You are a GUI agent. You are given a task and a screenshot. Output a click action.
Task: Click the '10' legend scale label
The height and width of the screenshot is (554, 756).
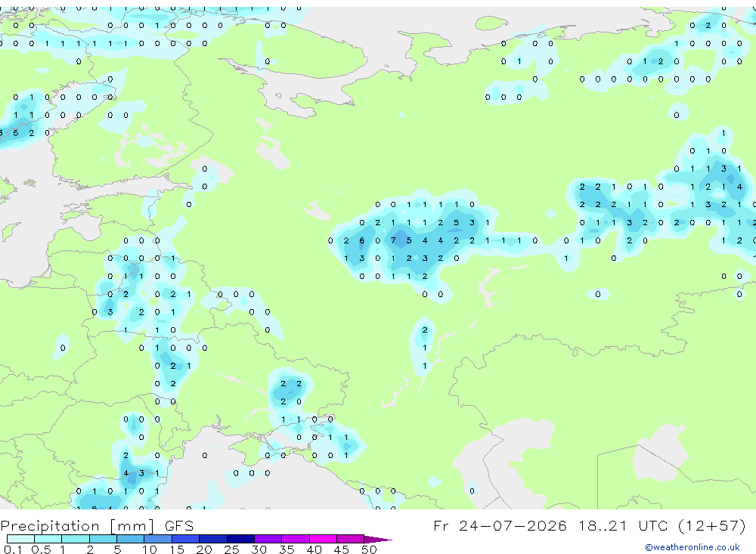pos(150,549)
